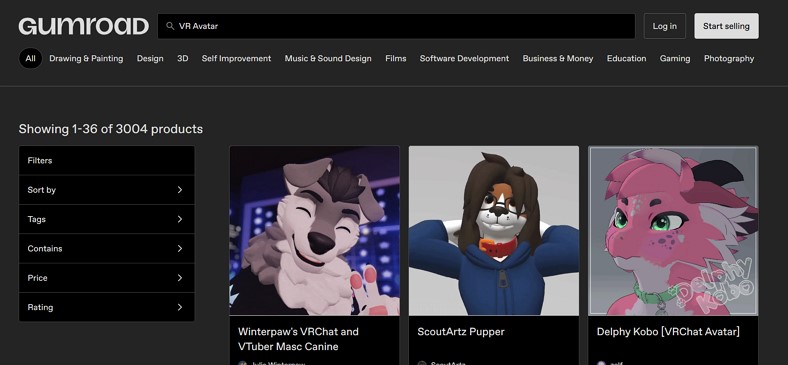Open the Education category
Viewport: 788px width, 365px height.
coord(626,58)
